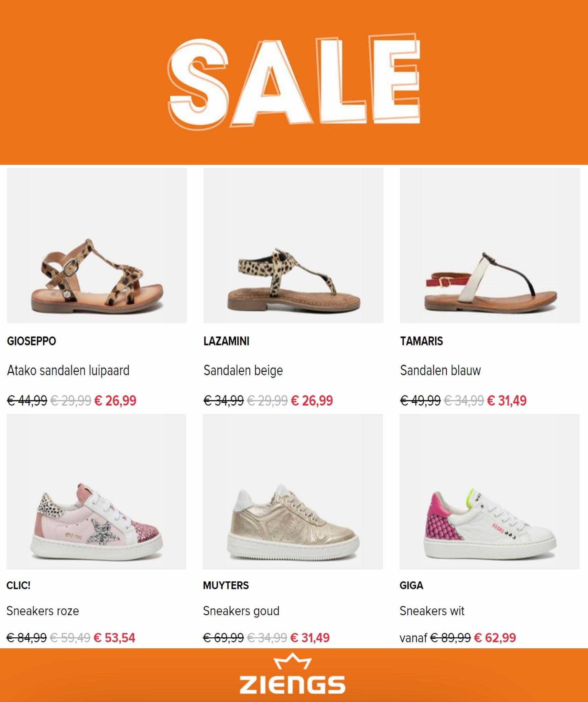Select the CLIC! brand name
The width and height of the screenshot is (588, 702).
coord(18,585)
